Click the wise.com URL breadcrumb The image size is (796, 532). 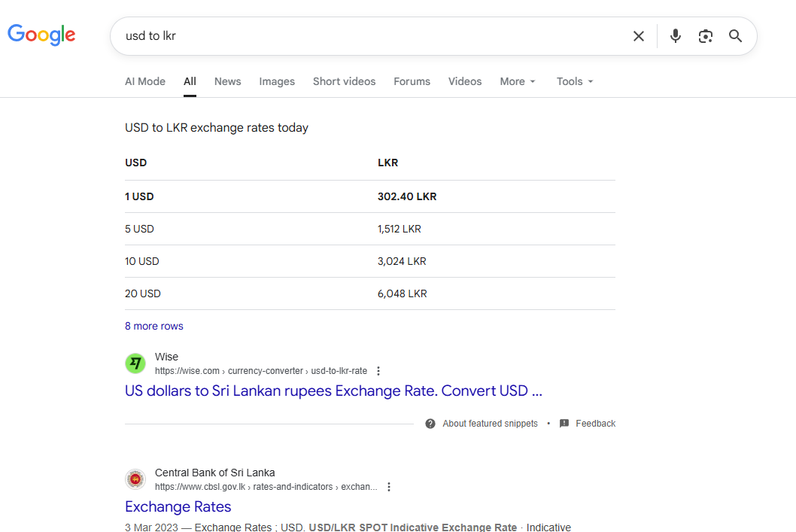[x=261, y=371]
